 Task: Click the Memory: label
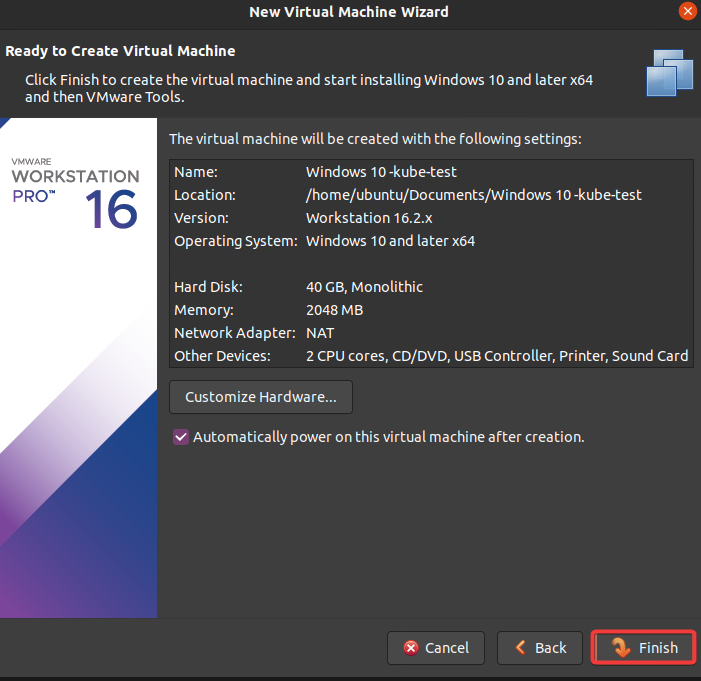tap(204, 310)
